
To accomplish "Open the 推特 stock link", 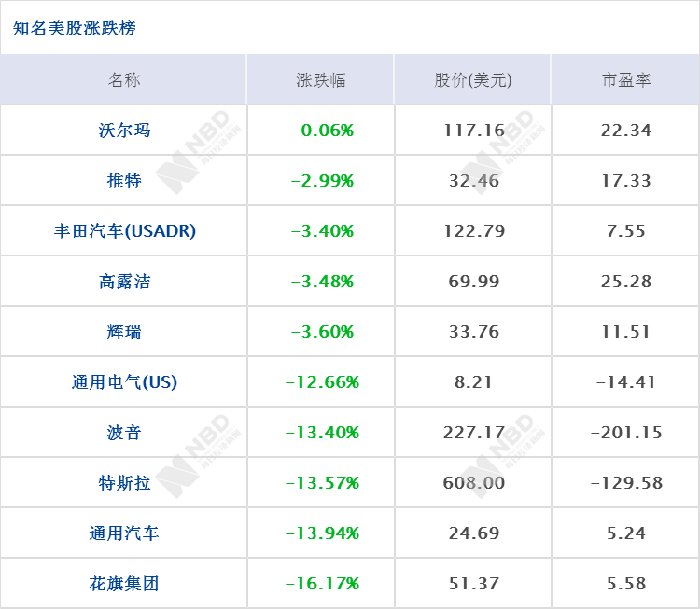I will 124,181.
